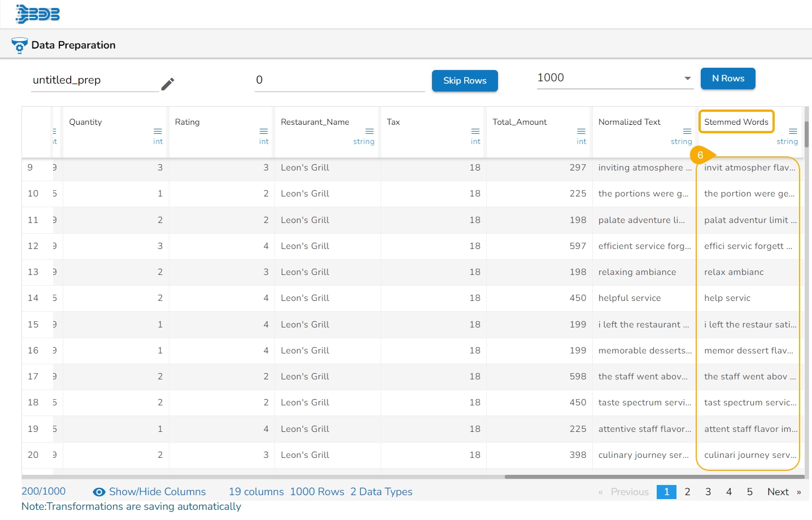Screen dimensions: 812x520
Task: Toggle Show/Hide Columns eye icon
Action: (x=99, y=492)
